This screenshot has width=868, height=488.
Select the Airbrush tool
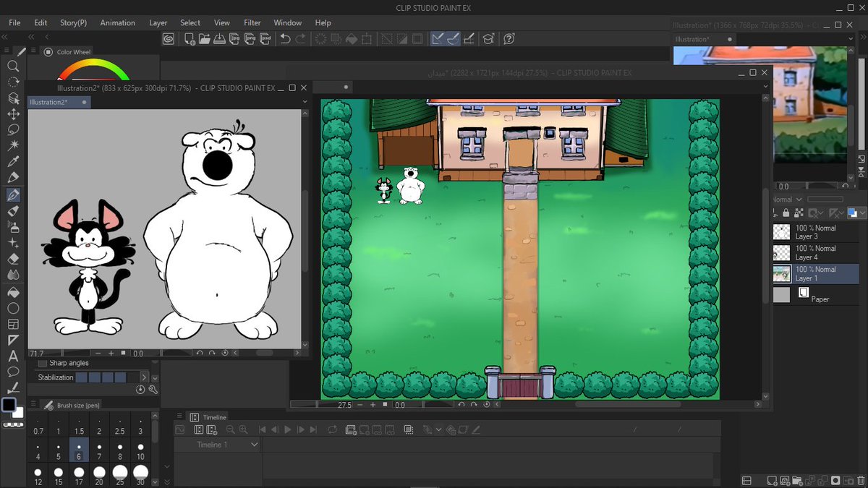(13, 227)
